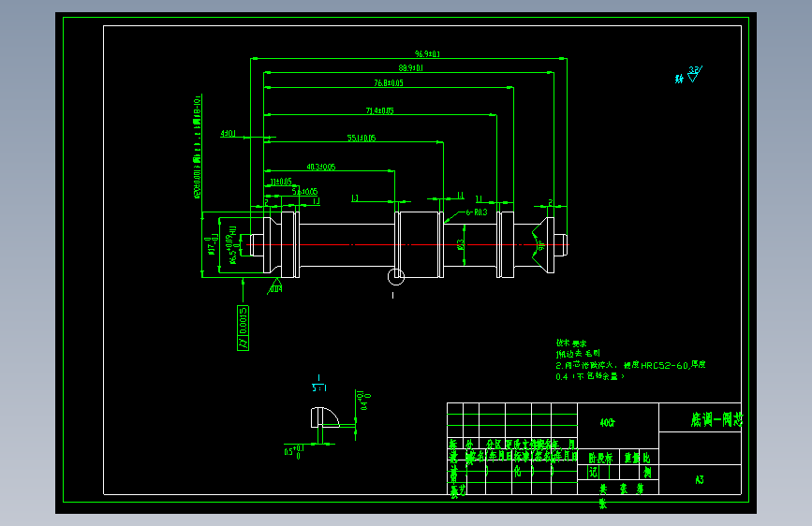Select the 55.1±0.05 dimension label
The width and height of the screenshot is (812, 526).
(362, 139)
